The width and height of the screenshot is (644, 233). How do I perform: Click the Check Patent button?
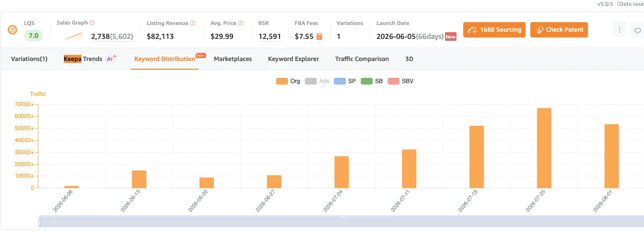[x=559, y=30]
